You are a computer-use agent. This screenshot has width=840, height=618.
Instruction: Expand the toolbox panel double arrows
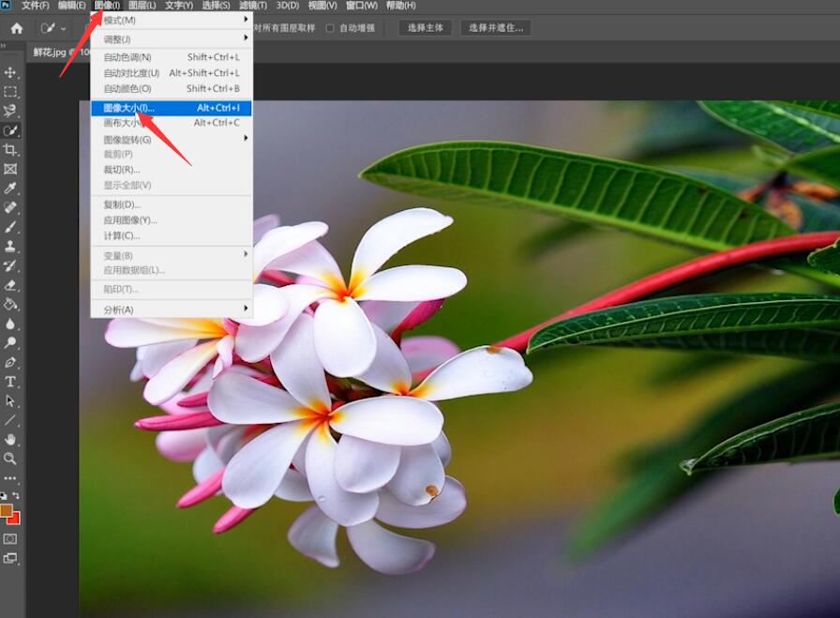point(3,46)
